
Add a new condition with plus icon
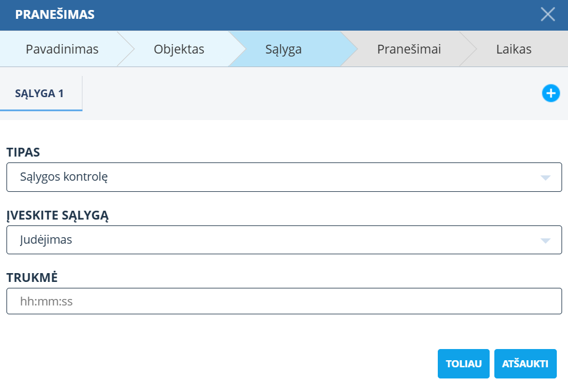(x=550, y=93)
